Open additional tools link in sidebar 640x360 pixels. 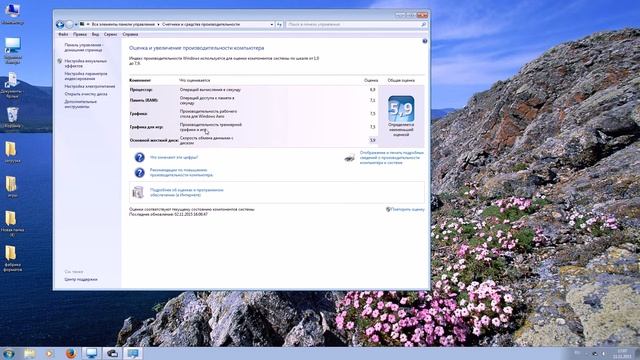tap(80, 104)
